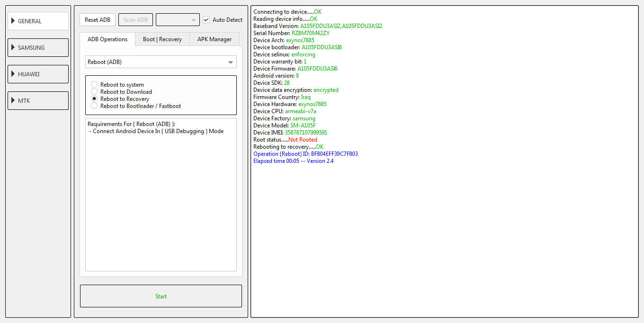Click the Android version 9 line
The image size is (644, 323).
point(276,76)
